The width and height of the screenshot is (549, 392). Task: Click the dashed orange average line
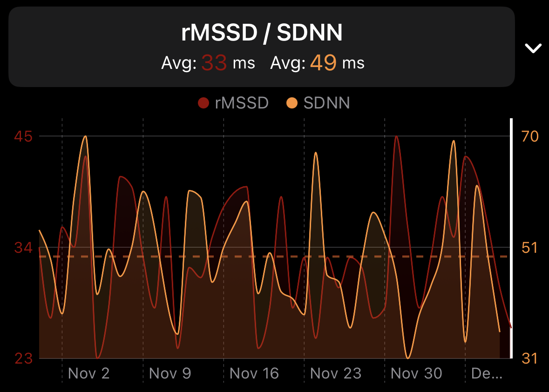(x=279, y=257)
